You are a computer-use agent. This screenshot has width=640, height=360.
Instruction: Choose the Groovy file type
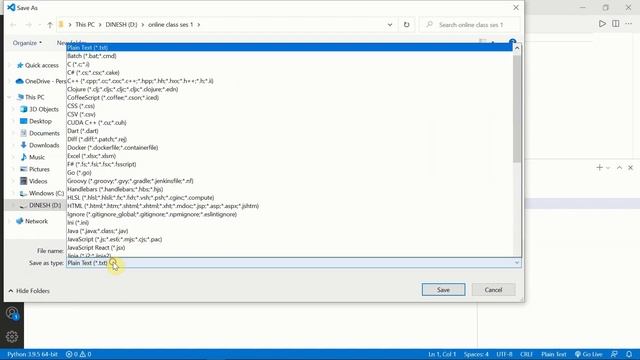pyautogui.click(x=289, y=181)
